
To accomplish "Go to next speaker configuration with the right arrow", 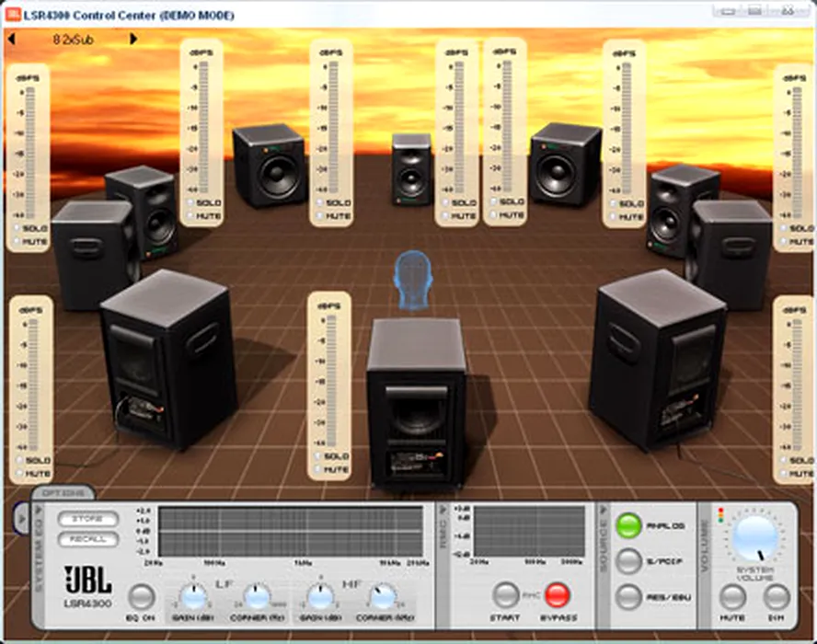I will click(x=133, y=40).
